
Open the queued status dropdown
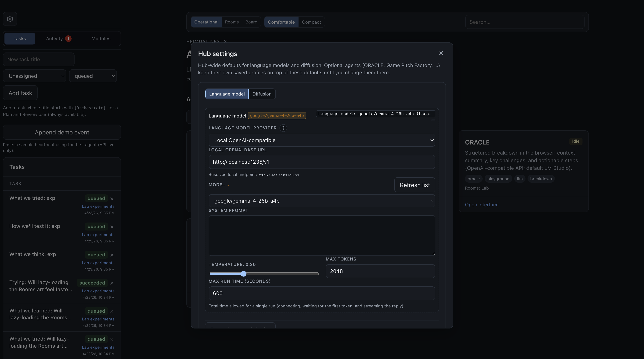[x=93, y=76]
